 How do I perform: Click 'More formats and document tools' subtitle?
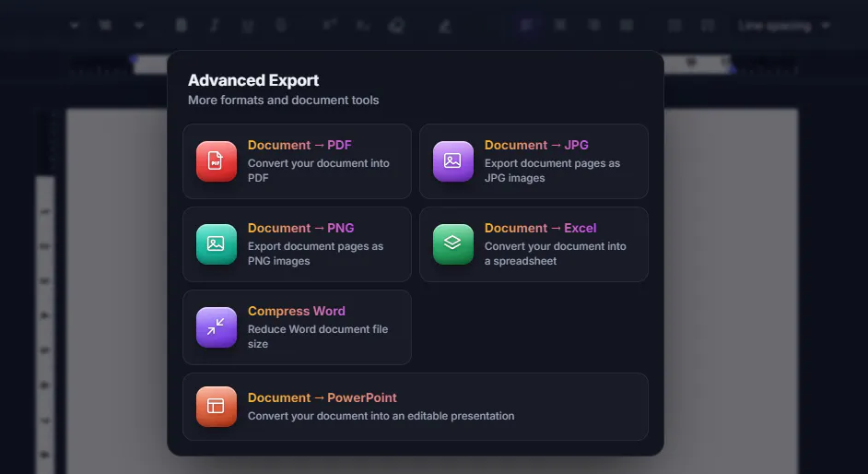[x=284, y=101]
